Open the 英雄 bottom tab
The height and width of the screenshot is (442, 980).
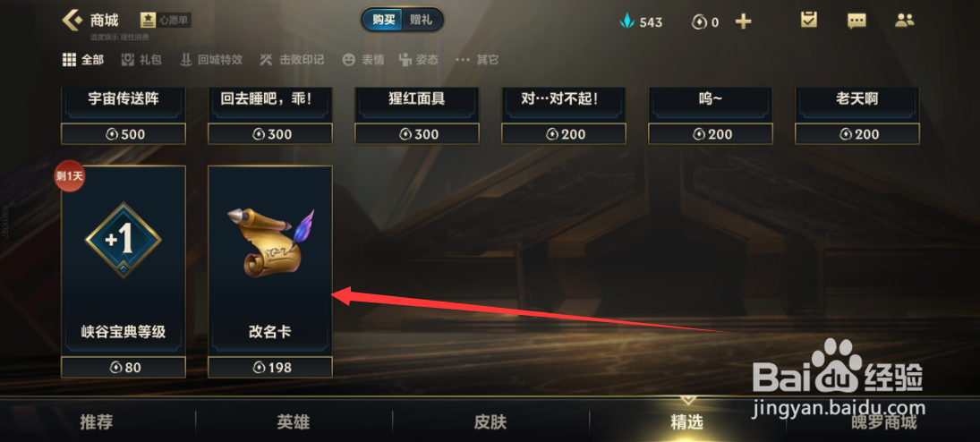(294, 422)
